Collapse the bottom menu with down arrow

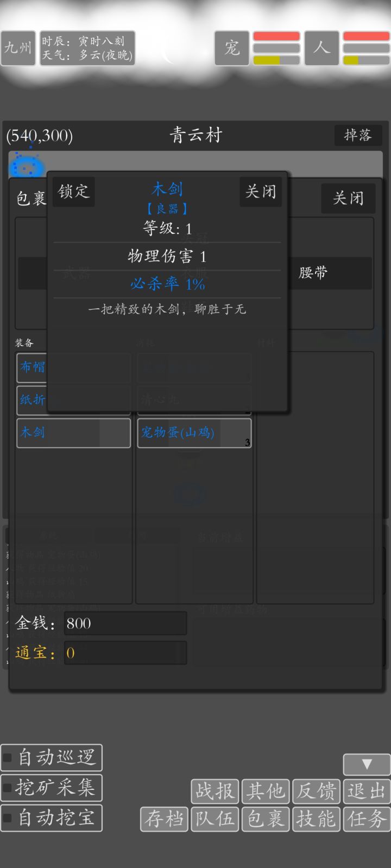[367, 764]
